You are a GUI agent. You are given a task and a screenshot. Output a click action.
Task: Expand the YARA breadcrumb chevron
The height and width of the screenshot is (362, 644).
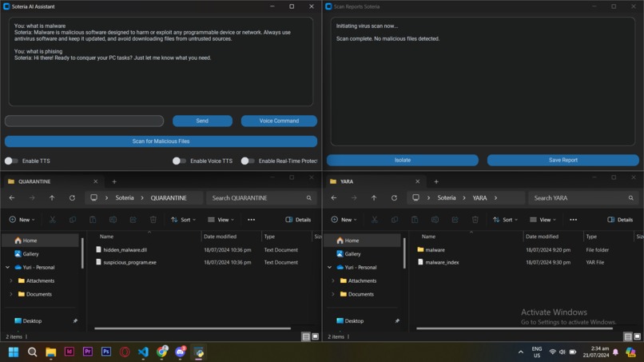(x=495, y=198)
